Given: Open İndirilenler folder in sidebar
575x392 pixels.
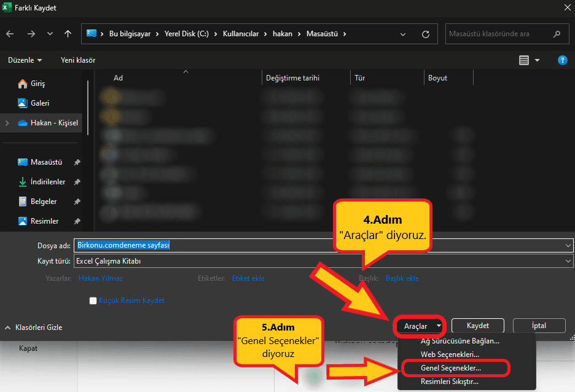Looking at the screenshot, I should tap(47, 182).
